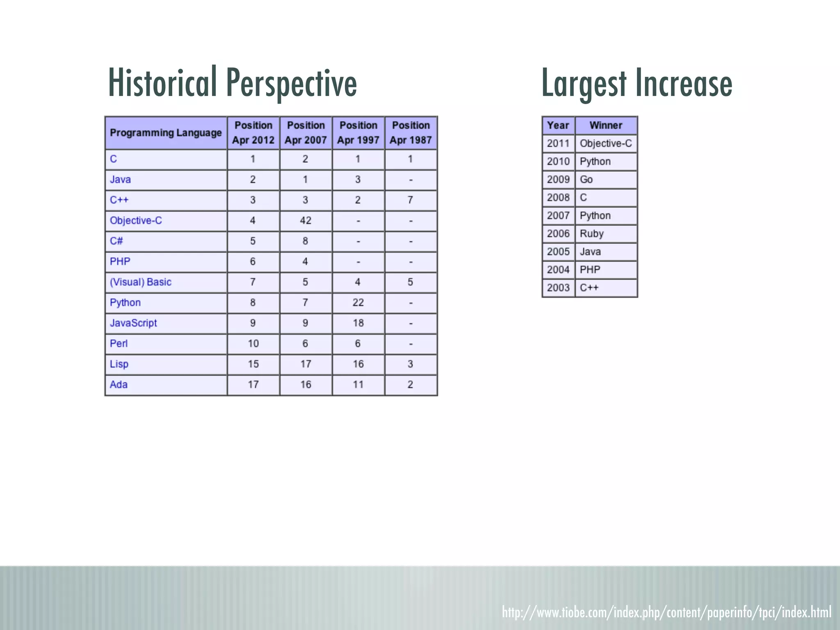Select the 2007 year cell
Viewport: 840px width, 630px height.
pyautogui.click(x=558, y=216)
